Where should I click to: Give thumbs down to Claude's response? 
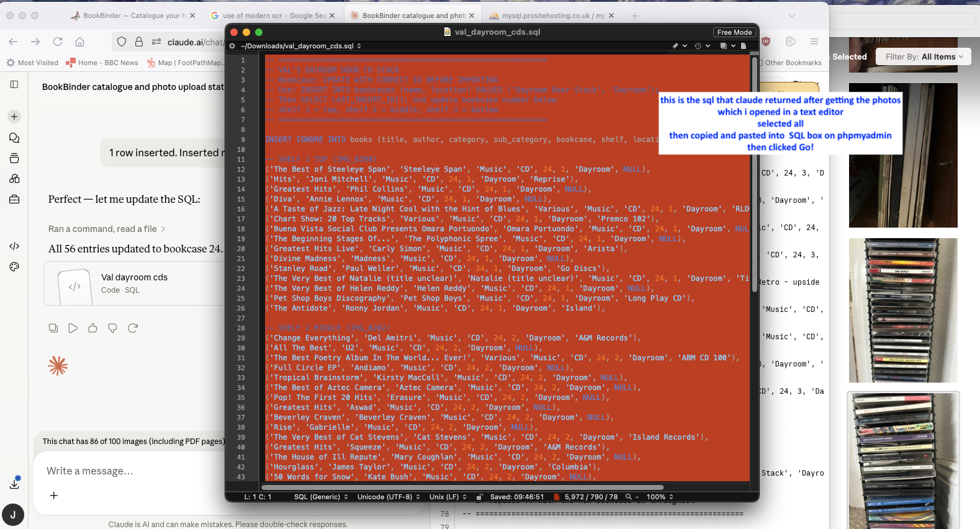pos(113,328)
